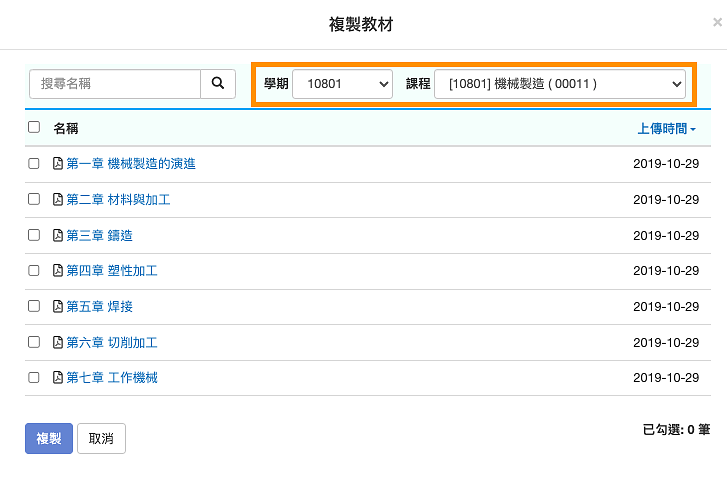Screen dimensions: 727x491
Task: Click PDF icon beside 第三章 鑄造
Action: (x=57, y=236)
